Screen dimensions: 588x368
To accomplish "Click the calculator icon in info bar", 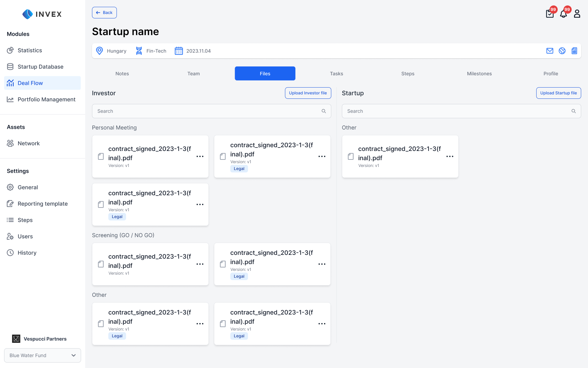I will pos(574,51).
